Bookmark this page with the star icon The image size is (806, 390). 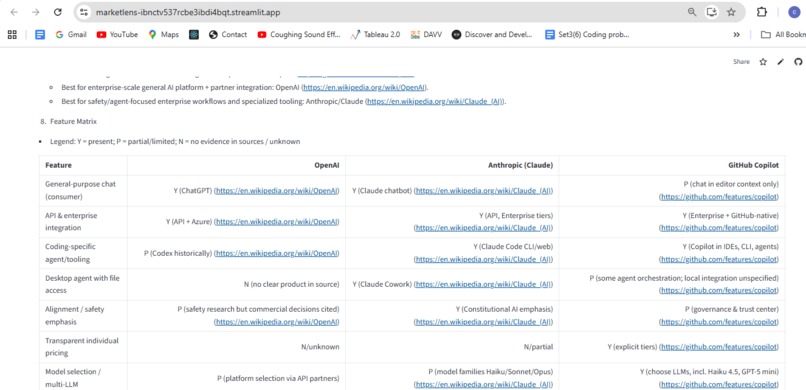coord(731,12)
